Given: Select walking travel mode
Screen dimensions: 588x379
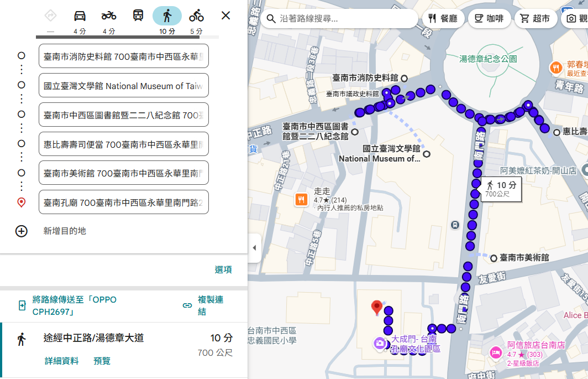Looking at the screenshot, I should (x=167, y=16).
